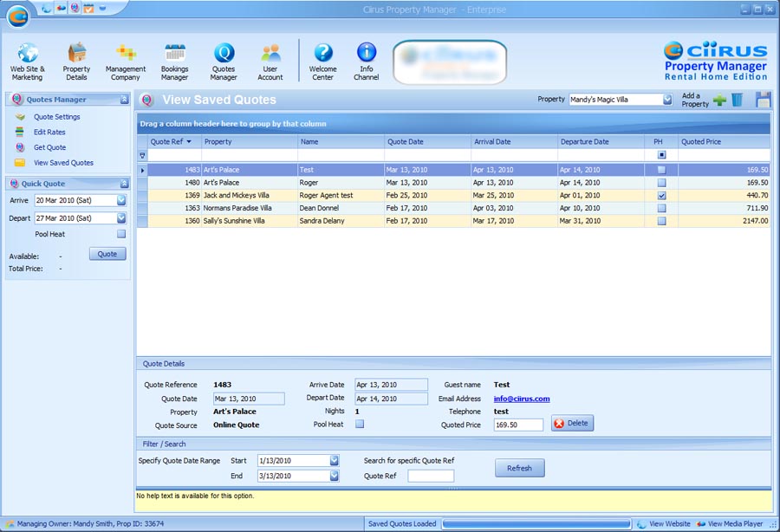This screenshot has height=532, width=780.
Task: Collapse the Quick Quote side panel
Action: (x=124, y=184)
